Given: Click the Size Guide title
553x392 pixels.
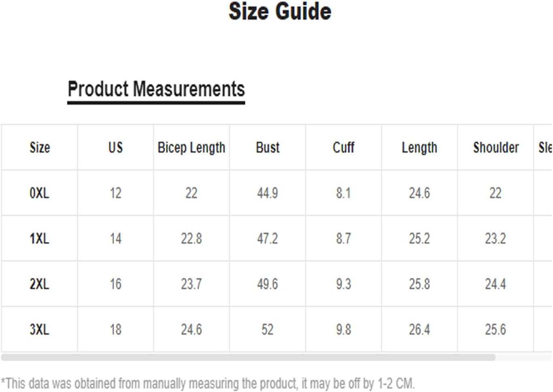Looking at the screenshot, I should [x=280, y=11].
